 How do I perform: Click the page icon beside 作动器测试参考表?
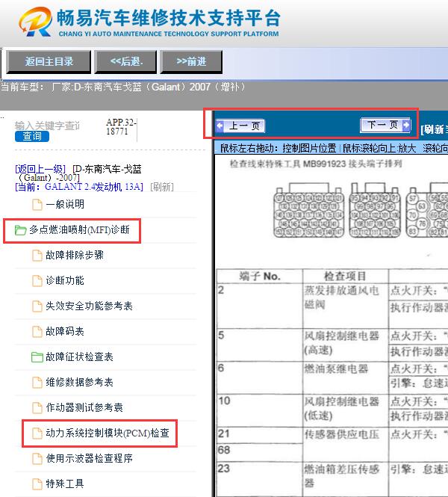[37, 407]
